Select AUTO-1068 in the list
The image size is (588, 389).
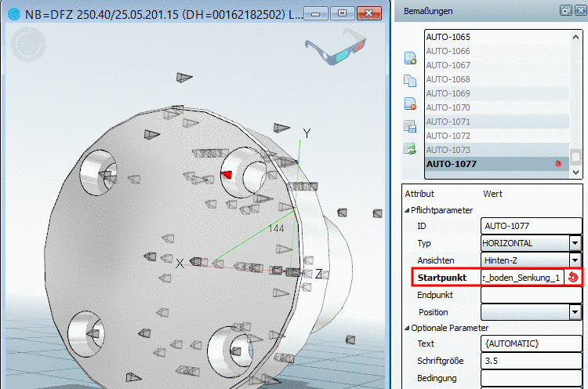click(497, 79)
